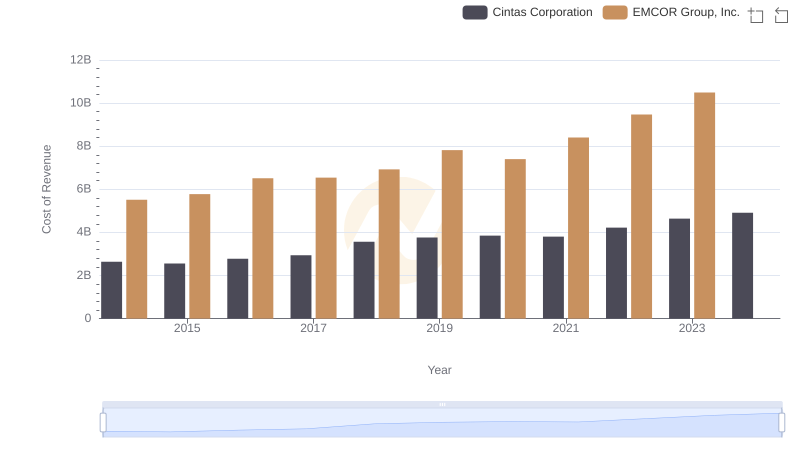Click the 12B y-axis label
This screenshot has width=800, height=461.
pyautogui.click(x=81, y=60)
